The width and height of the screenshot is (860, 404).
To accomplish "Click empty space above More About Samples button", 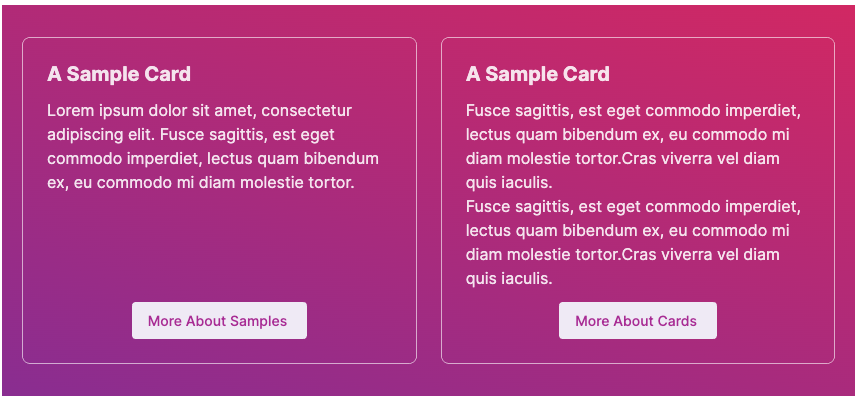I will tap(218, 250).
